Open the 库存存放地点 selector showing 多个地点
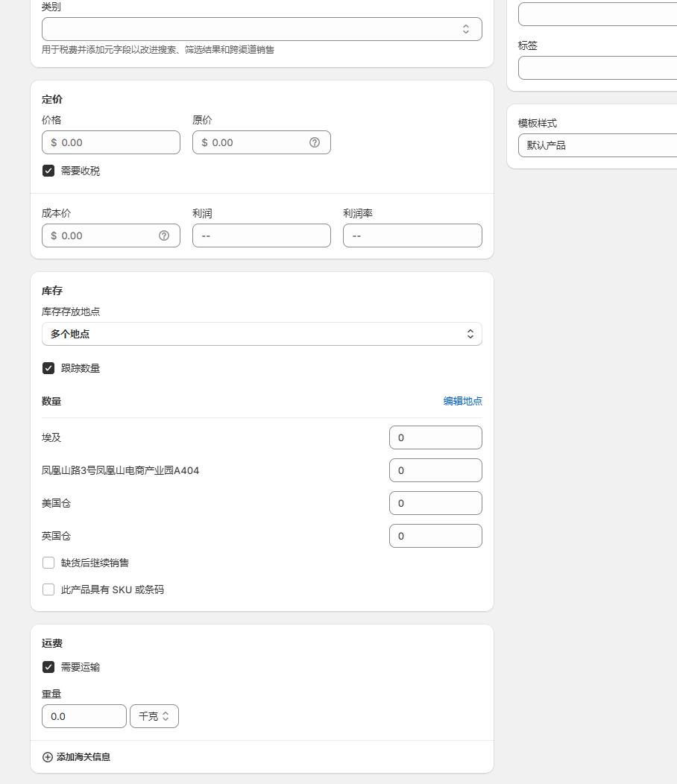Viewport: 677px width, 784px height. coord(261,334)
